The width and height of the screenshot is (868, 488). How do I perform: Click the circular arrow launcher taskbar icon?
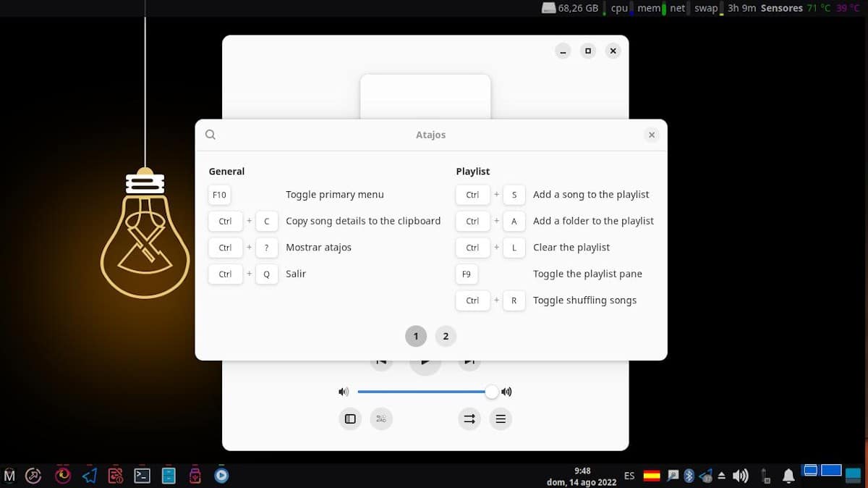click(33, 476)
